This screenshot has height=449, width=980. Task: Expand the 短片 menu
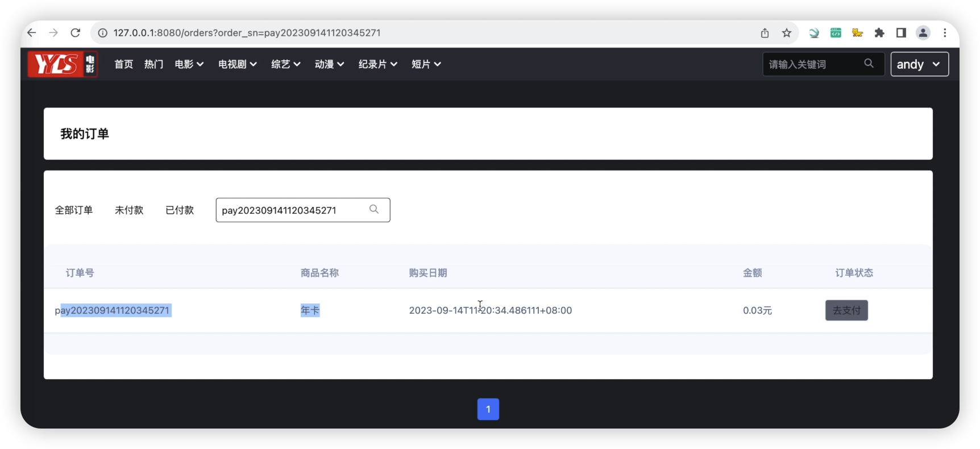tap(426, 64)
